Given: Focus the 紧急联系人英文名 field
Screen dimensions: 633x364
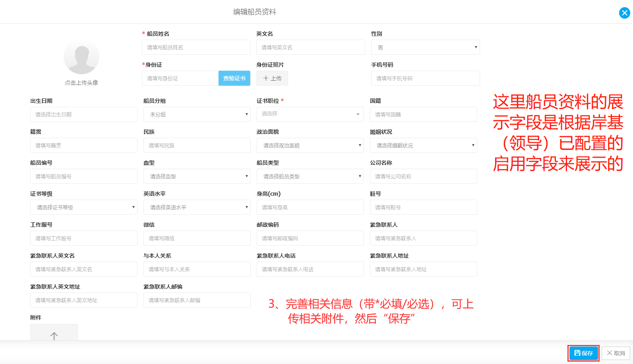Looking at the screenshot, I should pyautogui.click(x=84, y=269).
